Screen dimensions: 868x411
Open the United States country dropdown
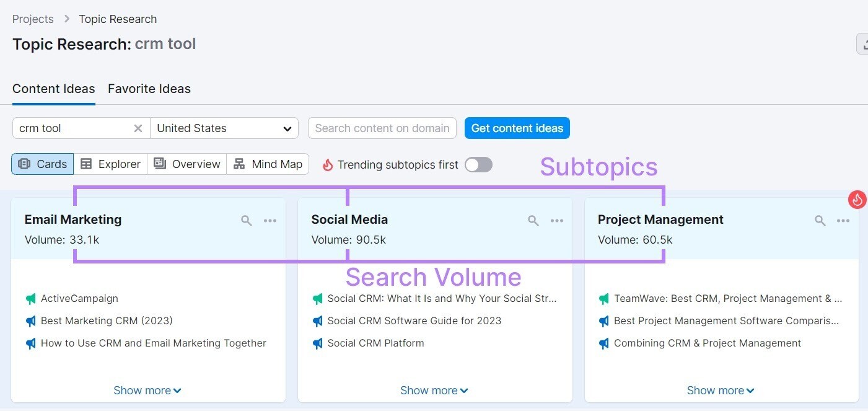[224, 128]
